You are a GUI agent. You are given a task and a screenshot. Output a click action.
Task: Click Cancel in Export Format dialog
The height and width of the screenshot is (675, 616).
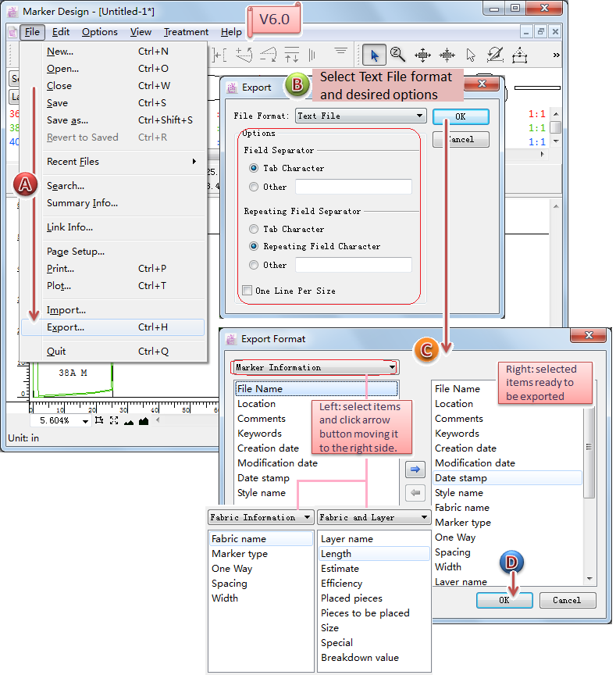coord(566,600)
